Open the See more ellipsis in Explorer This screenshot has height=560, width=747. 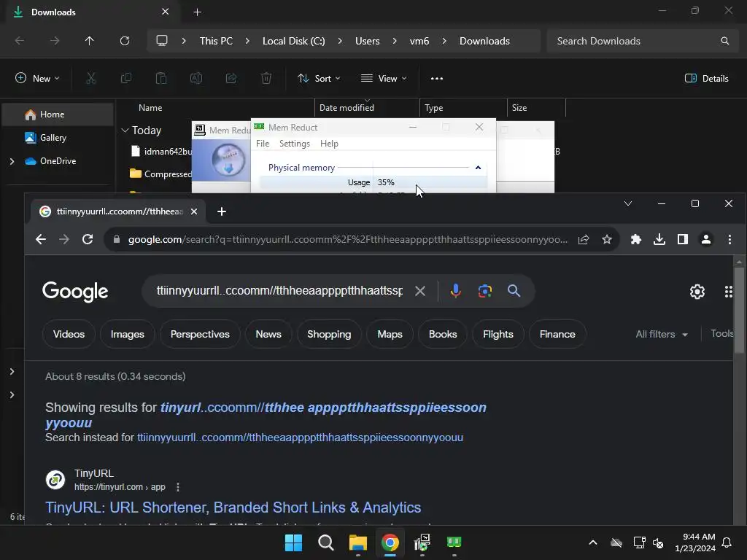tap(437, 79)
